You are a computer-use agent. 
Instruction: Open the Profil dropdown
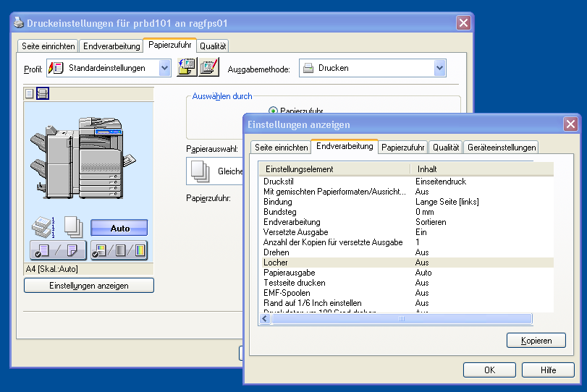click(x=165, y=68)
